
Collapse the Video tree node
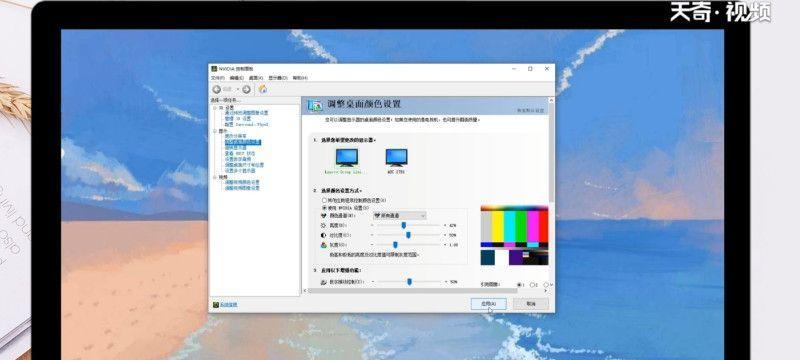pos(214,177)
